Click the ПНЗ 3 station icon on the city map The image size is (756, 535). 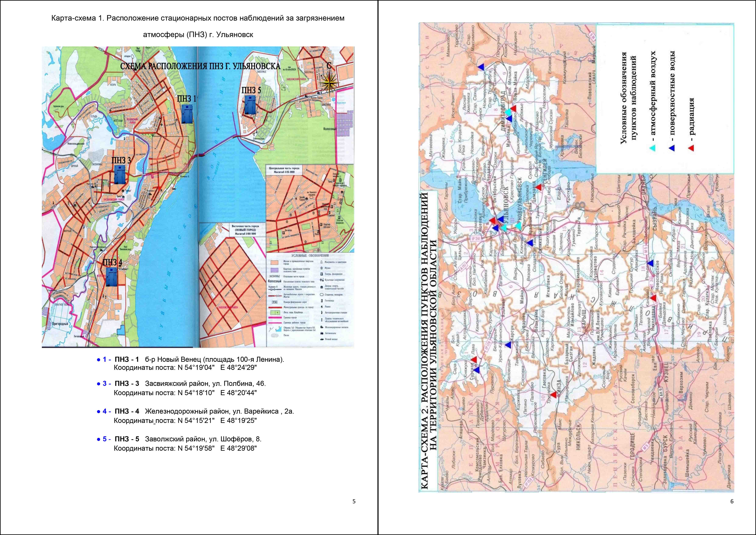[119, 174]
